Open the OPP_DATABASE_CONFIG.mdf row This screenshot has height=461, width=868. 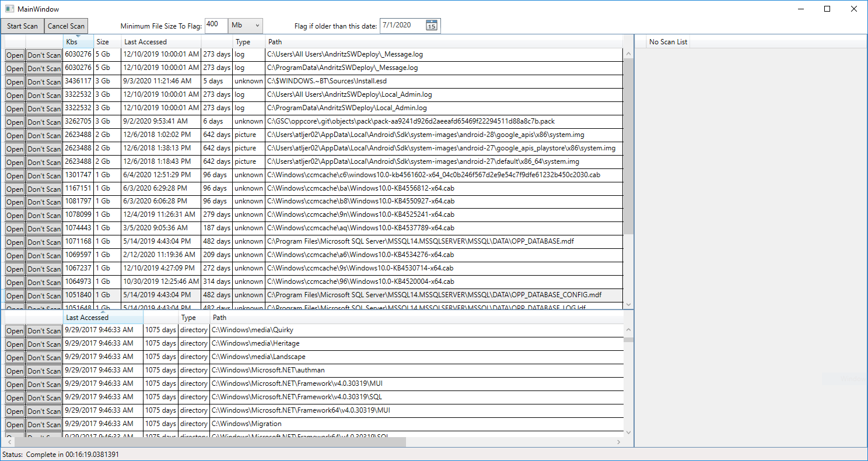15,295
